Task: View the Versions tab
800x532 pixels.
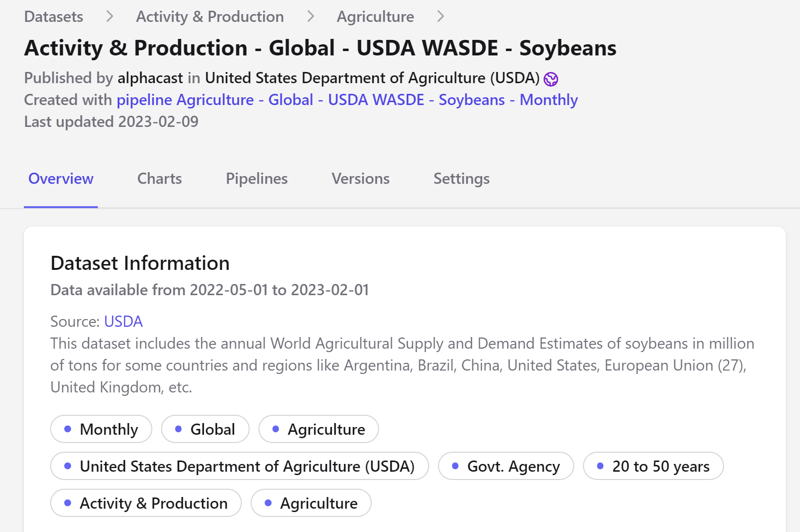Action: [x=361, y=178]
